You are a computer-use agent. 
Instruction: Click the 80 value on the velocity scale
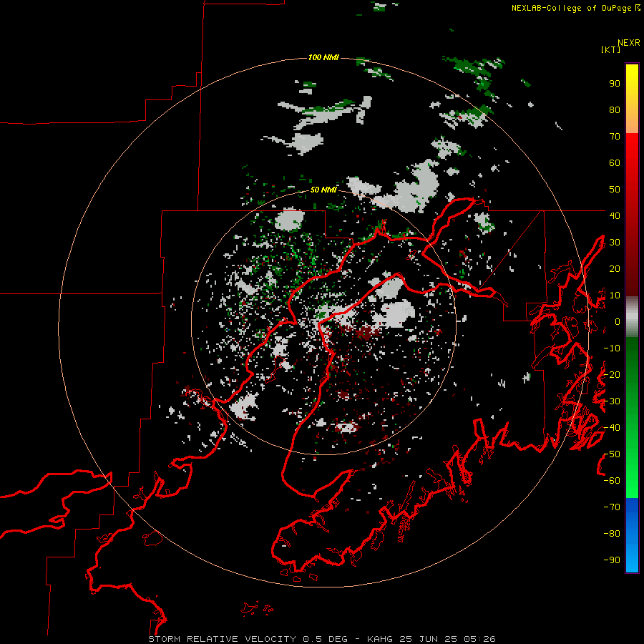click(615, 110)
